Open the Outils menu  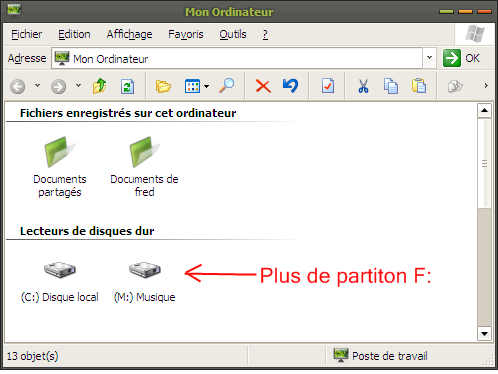[233, 34]
